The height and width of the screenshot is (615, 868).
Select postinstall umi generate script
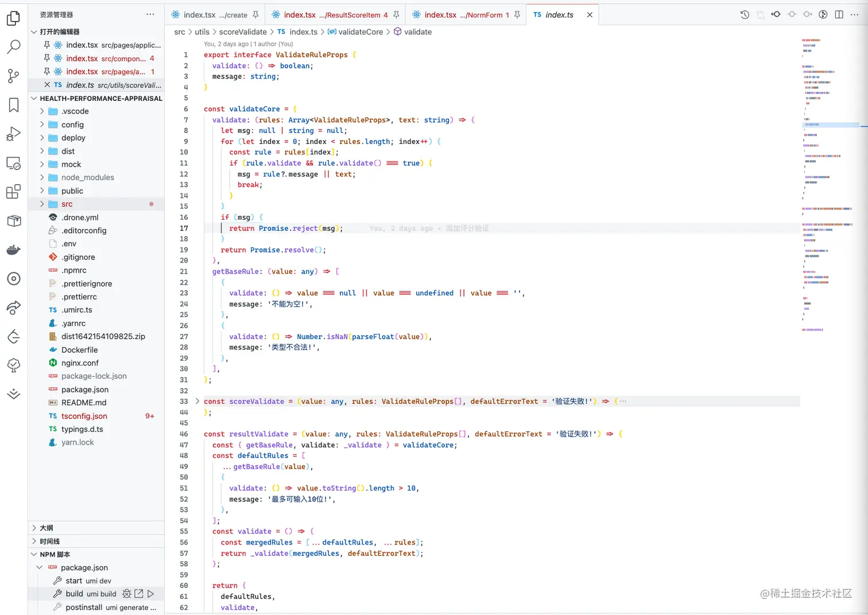[x=96, y=607]
